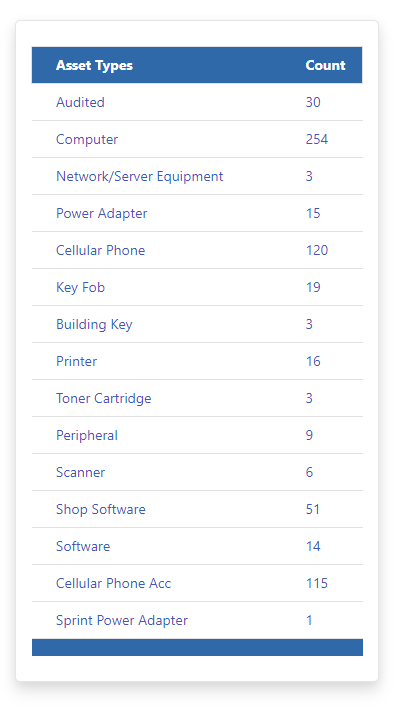
Task: Open the Peripheral asset type
Action: coord(87,435)
